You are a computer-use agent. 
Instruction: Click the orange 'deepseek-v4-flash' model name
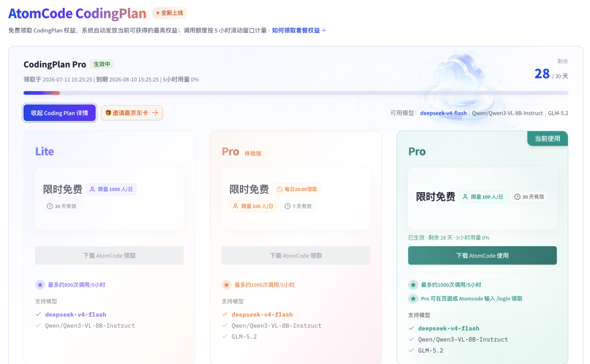(x=262, y=314)
